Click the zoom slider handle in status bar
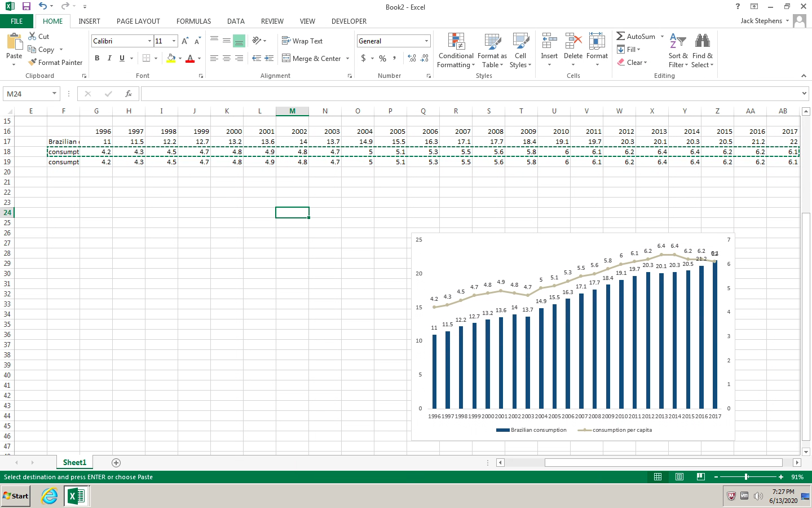812x508 pixels. click(746, 477)
